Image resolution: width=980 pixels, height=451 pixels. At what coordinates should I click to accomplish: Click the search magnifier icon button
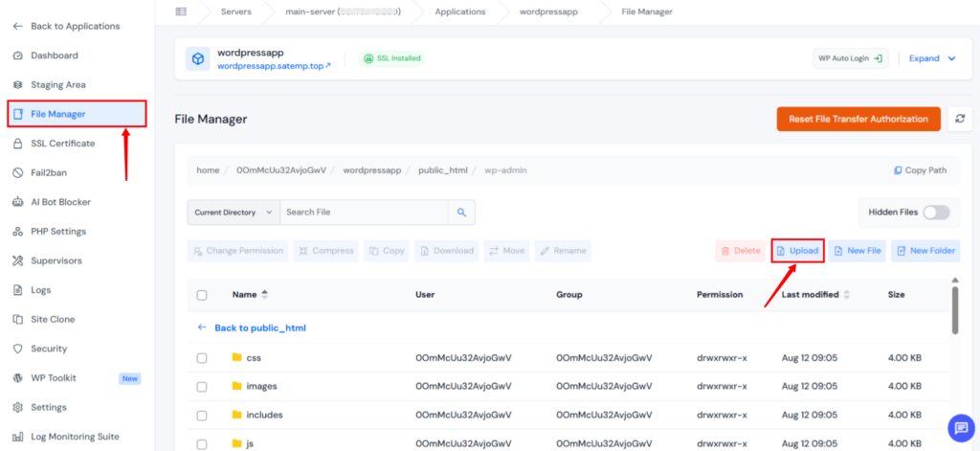461,212
